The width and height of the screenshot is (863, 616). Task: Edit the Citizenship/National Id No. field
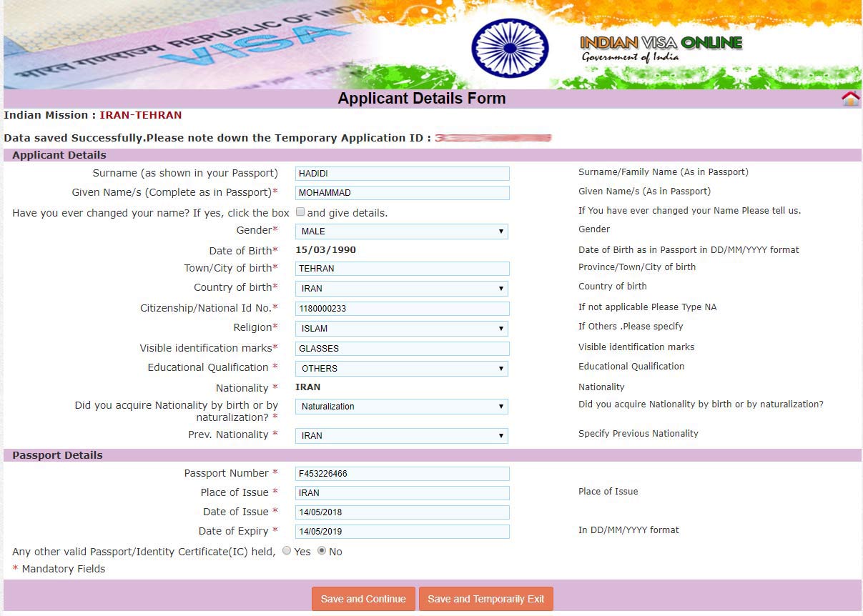[402, 309]
